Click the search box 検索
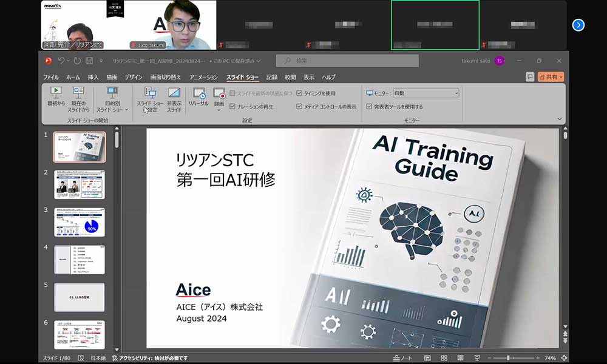The height and width of the screenshot is (364, 607). coord(347,61)
